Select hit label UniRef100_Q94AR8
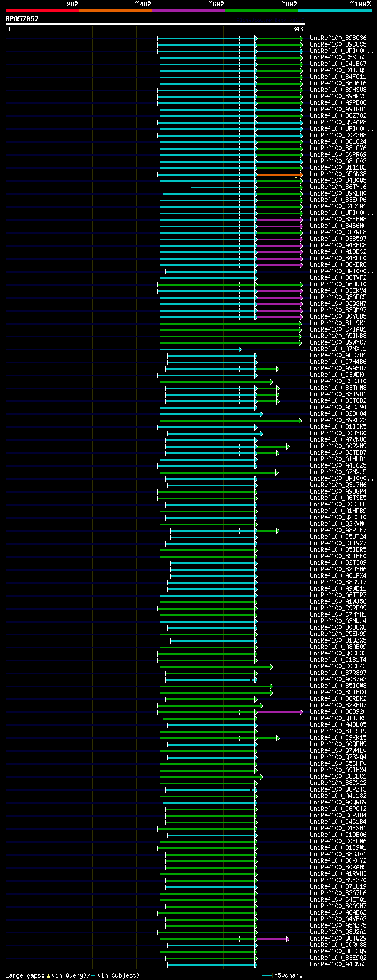The width and height of the screenshot is (377, 980). click(338, 122)
